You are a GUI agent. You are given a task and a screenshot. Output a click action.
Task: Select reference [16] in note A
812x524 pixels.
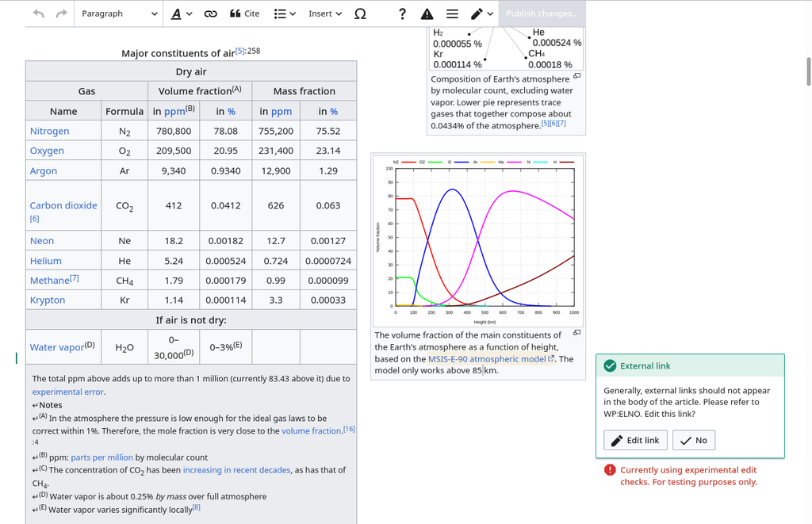349,429
